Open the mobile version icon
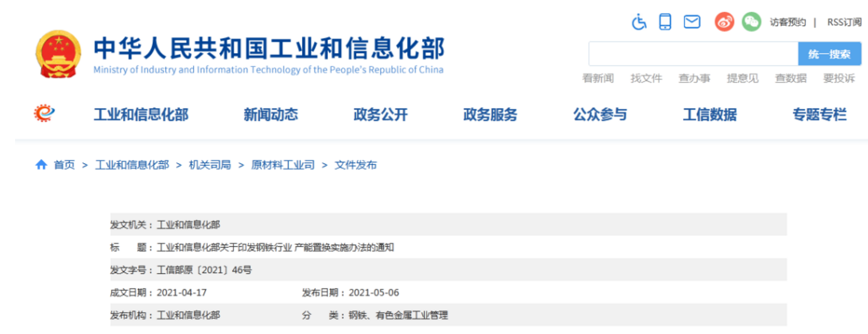 (x=665, y=22)
